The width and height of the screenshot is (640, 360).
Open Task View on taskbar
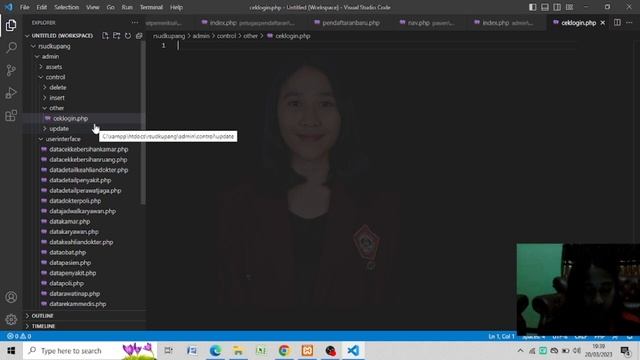pos(168,351)
